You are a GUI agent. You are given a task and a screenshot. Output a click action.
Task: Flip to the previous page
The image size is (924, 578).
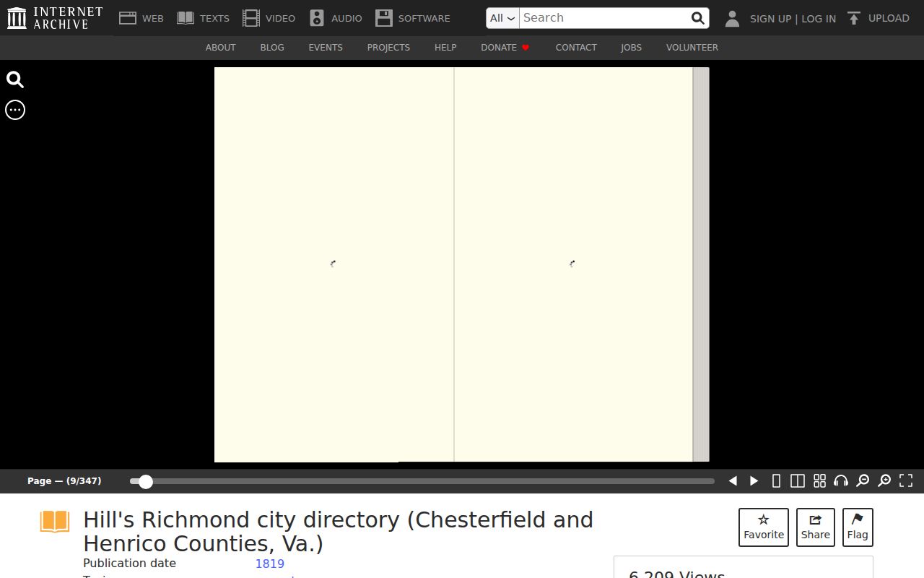tap(733, 481)
